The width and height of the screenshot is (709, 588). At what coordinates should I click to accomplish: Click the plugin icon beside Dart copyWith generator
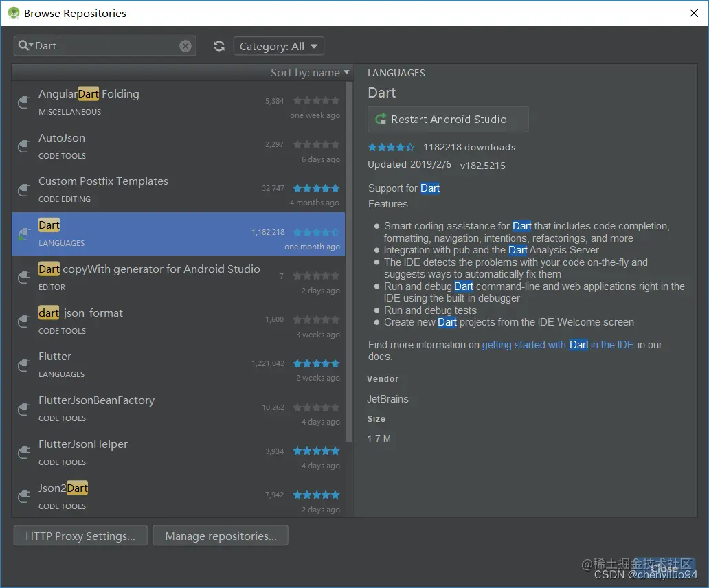click(24, 278)
